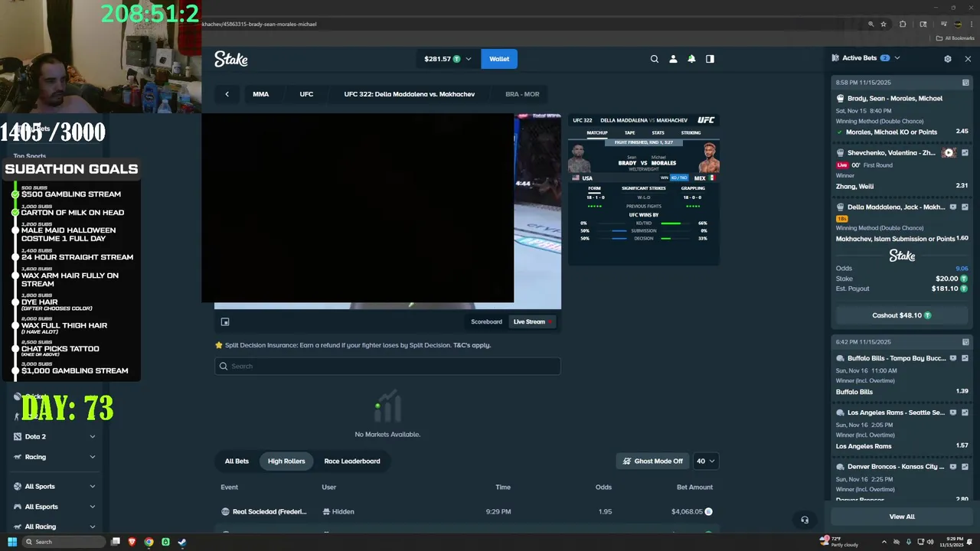Expand Dota 2 in the sidebar

pyautogui.click(x=93, y=437)
